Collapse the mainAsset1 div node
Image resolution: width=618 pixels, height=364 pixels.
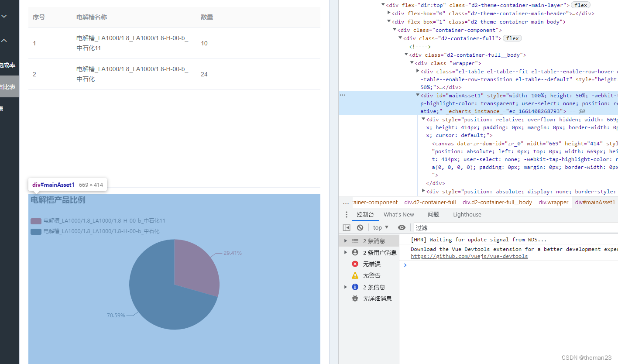(418, 95)
